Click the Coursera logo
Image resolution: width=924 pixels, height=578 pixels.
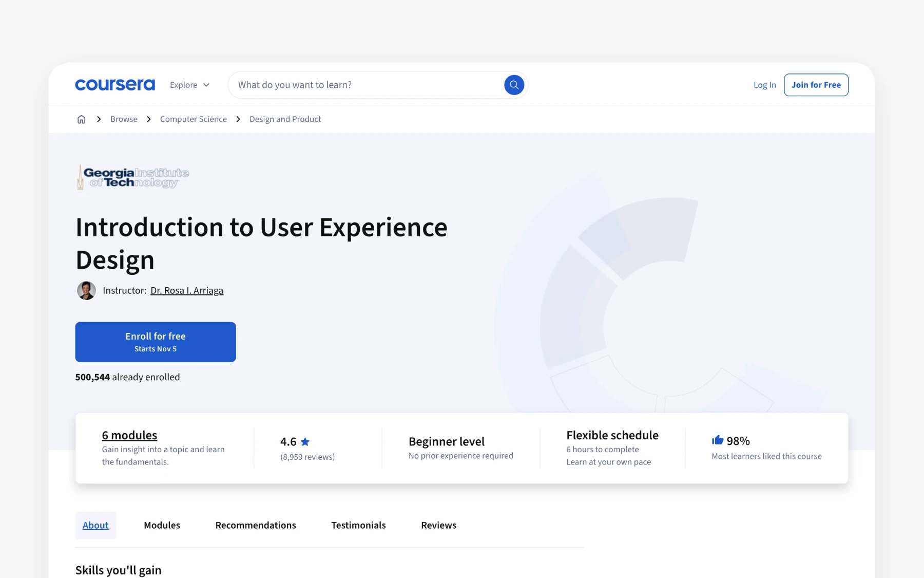tap(115, 85)
